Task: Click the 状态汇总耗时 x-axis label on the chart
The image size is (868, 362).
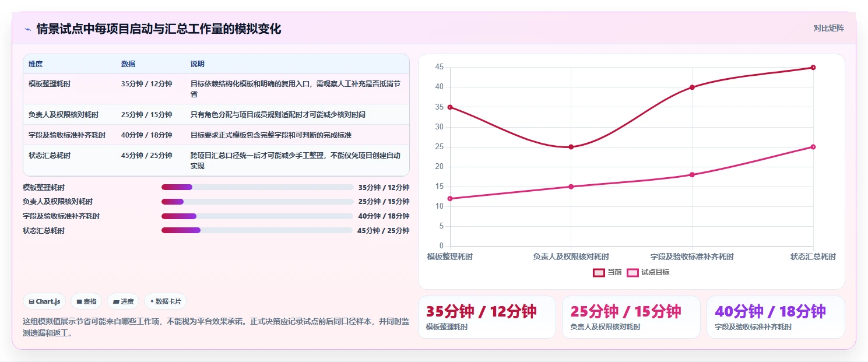Action: click(813, 256)
